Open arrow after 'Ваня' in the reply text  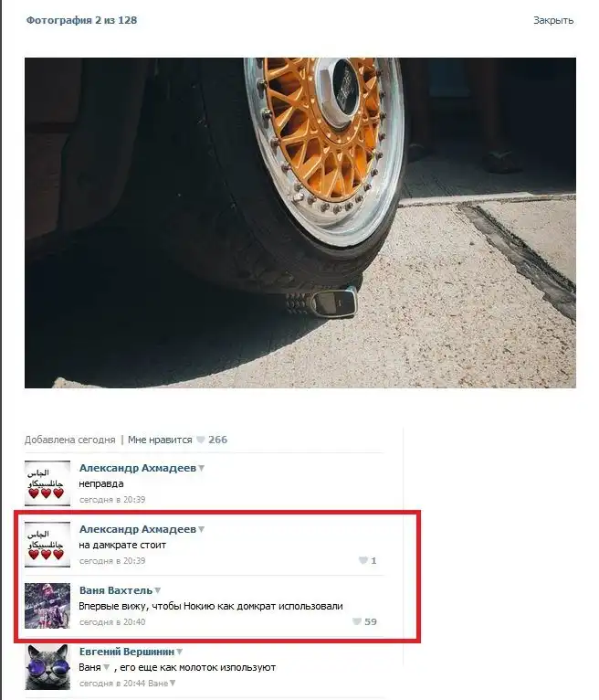click(107, 667)
